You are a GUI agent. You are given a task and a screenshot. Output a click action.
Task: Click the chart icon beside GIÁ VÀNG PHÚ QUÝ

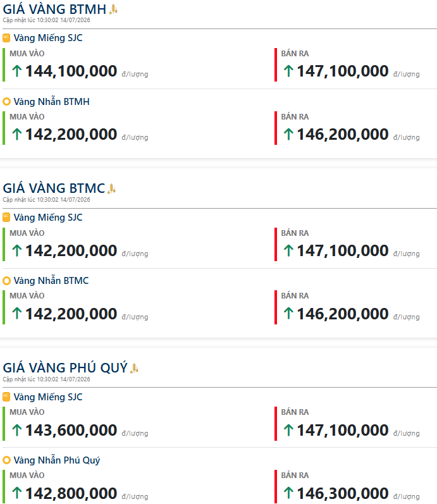pos(134,368)
